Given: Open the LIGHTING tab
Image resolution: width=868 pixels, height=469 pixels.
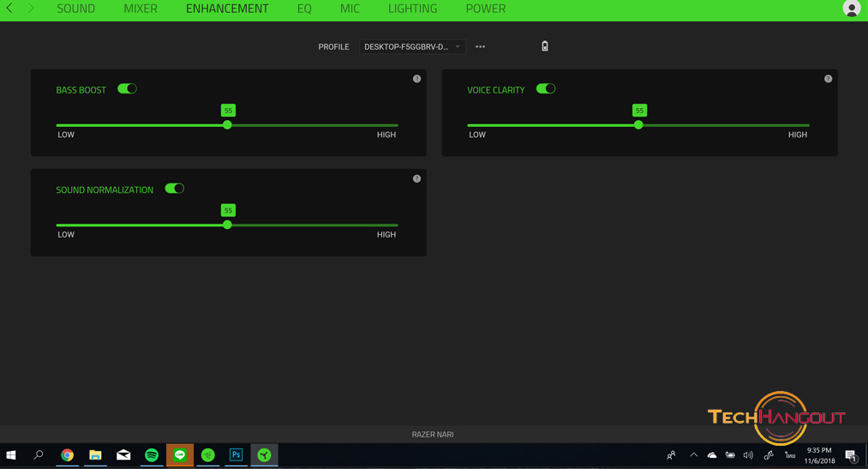Looking at the screenshot, I should 412,9.
